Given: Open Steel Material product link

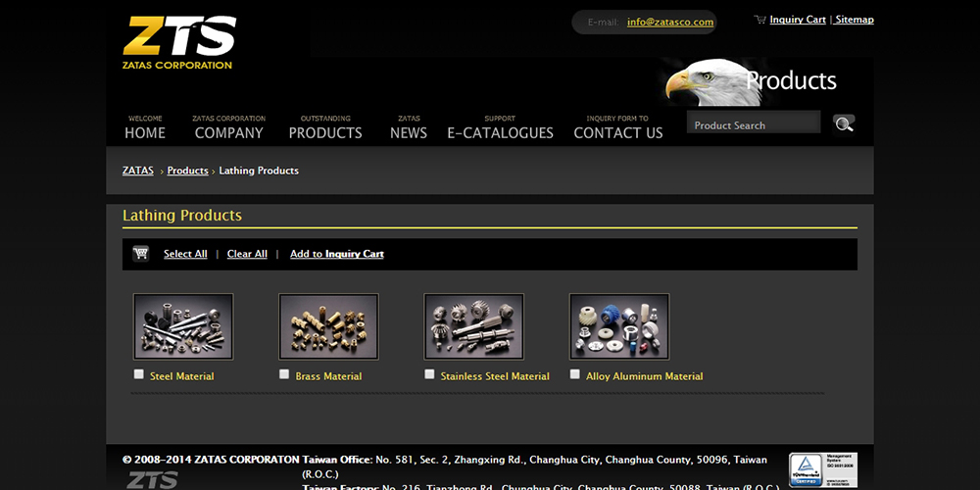Looking at the screenshot, I should 182,376.
